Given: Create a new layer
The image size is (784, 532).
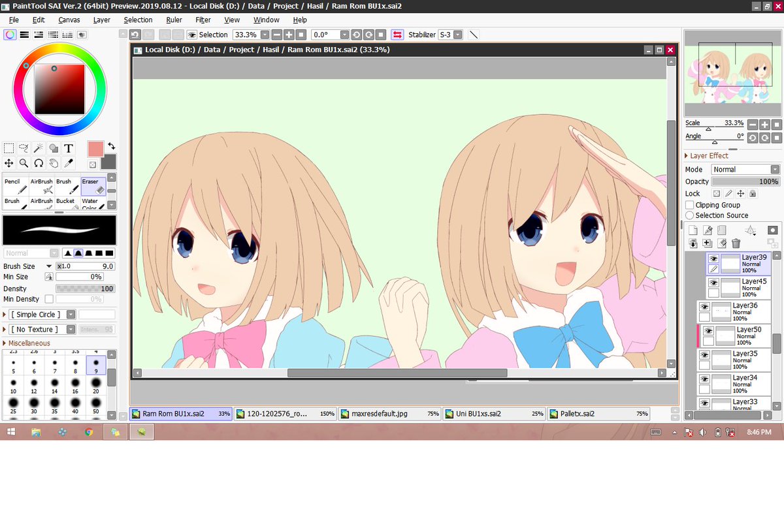Looking at the screenshot, I should click(x=693, y=230).
